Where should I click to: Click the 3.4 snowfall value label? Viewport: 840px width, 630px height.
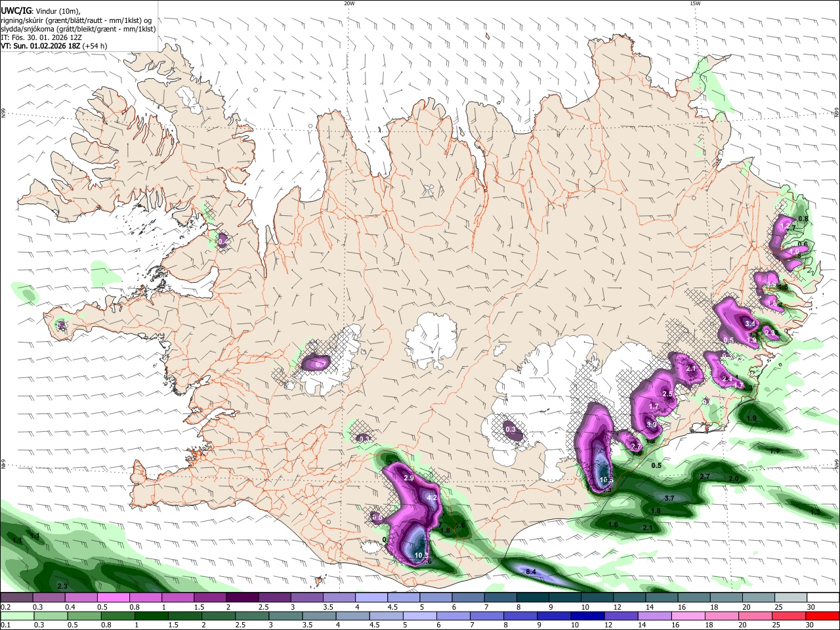(751, 324)
